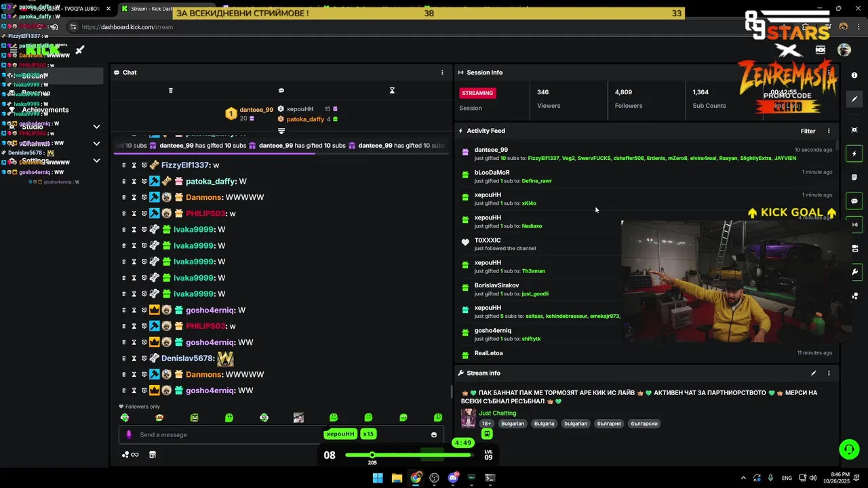Click the infinity points icon below message box
This screenshot has width=868, height=488.
[x=130, y=455]
